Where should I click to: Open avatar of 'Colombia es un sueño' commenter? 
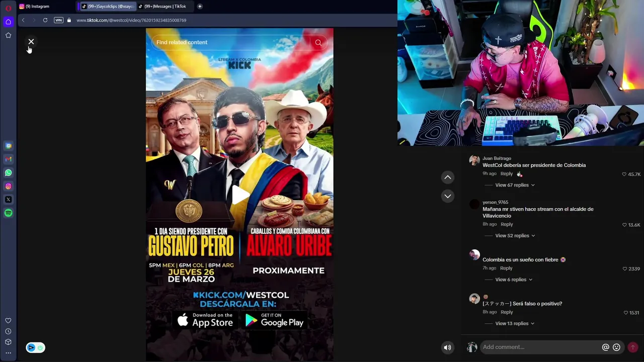(x=474, y=254)
